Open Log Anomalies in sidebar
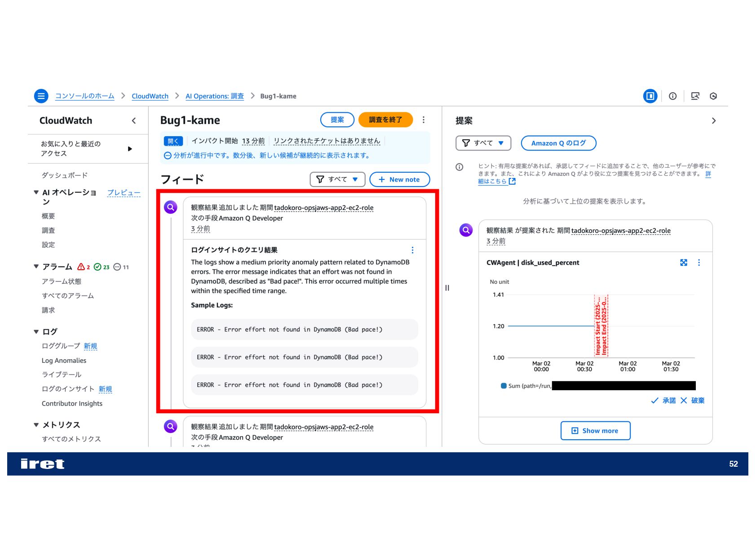The height and width of the screenshot is (535, 756). [x=64, y=361]
